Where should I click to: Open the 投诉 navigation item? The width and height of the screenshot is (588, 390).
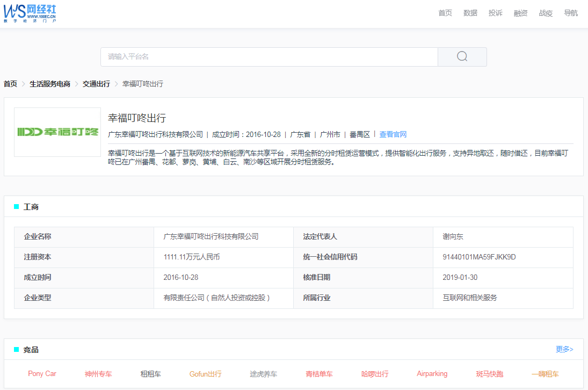coord(496,13)
